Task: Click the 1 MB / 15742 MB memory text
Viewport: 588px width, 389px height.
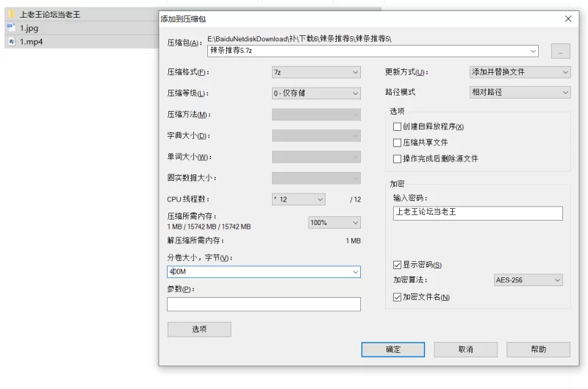Action: pyautogui.click(x=209, y=226)
